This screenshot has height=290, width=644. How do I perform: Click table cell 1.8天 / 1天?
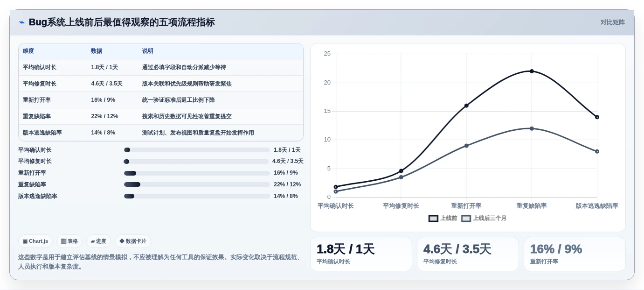coord(104,67)
